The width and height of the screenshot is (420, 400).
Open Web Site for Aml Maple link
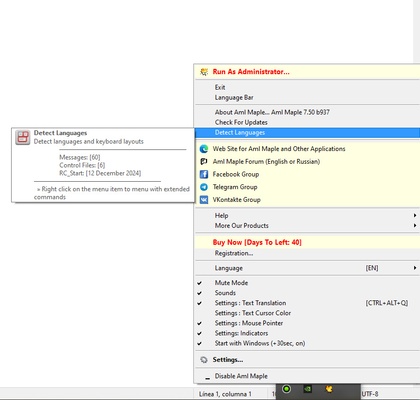(x=279, y=149)
